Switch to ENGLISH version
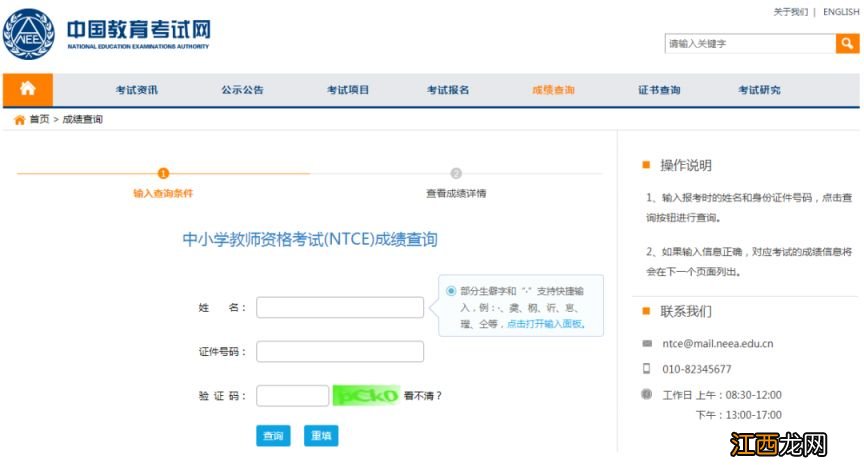The height and width of the screenshot is (475, 864). coord(841,12)
